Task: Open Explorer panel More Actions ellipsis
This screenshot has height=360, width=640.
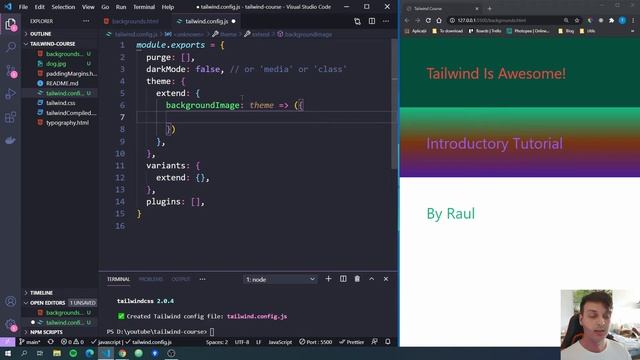Action: (x=86, y=21)
